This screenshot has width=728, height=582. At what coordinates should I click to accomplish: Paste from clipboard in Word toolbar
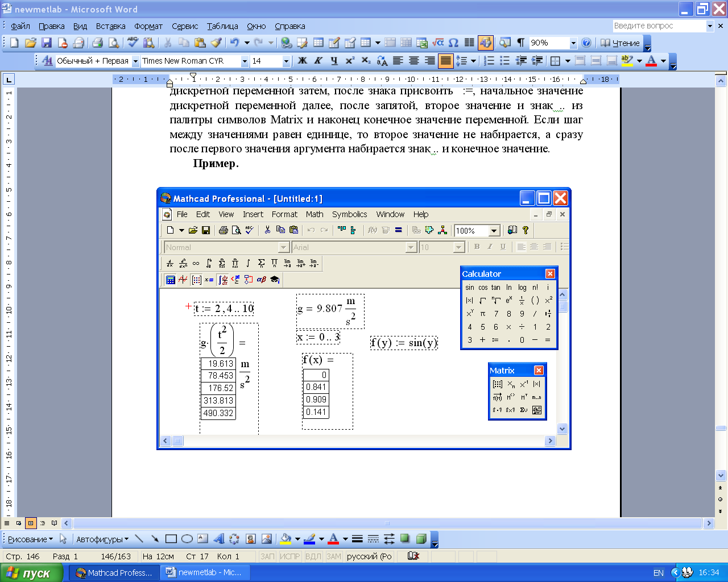click(200, 43)
